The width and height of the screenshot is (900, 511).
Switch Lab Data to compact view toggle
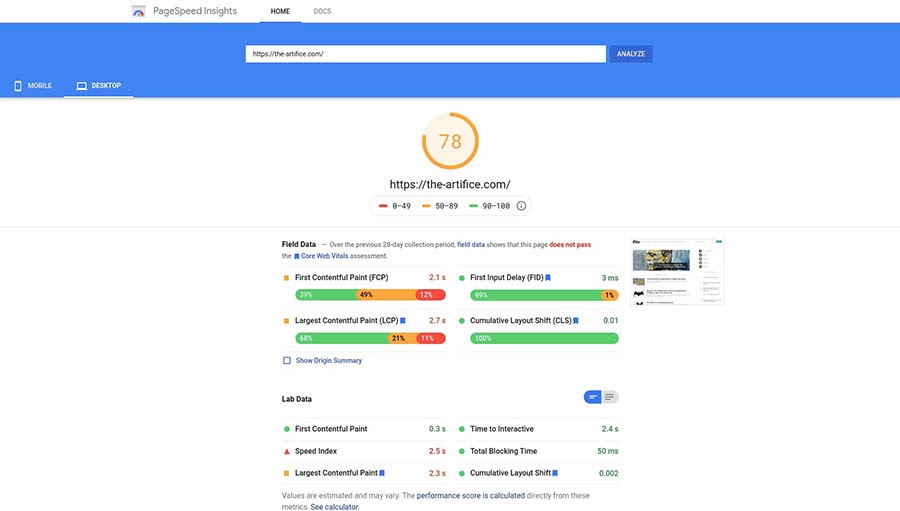592,397
